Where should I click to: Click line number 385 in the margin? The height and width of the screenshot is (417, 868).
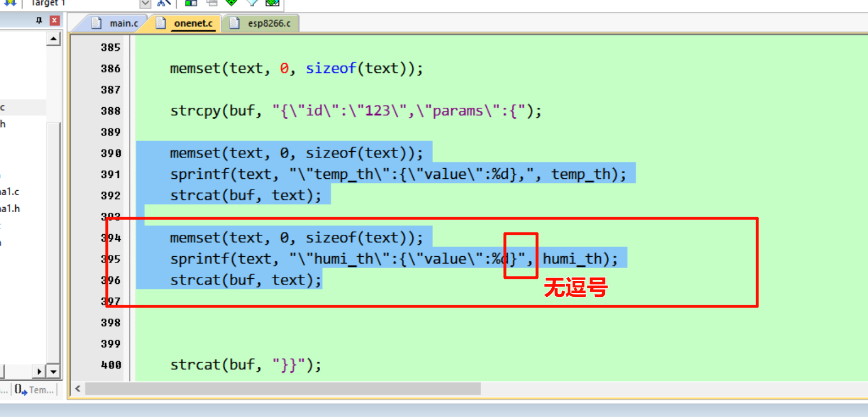pyautogui.click(x=111, y=47)
